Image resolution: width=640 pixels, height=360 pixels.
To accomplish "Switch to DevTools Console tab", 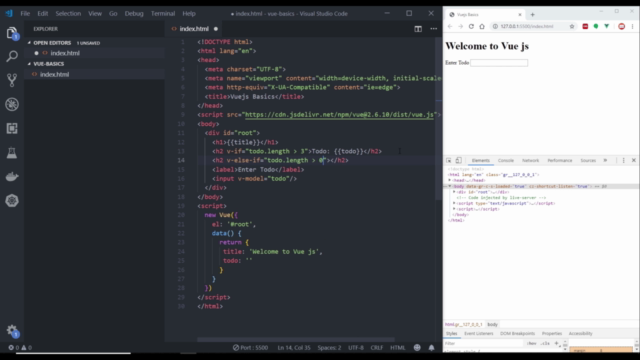I will (506, 160).
